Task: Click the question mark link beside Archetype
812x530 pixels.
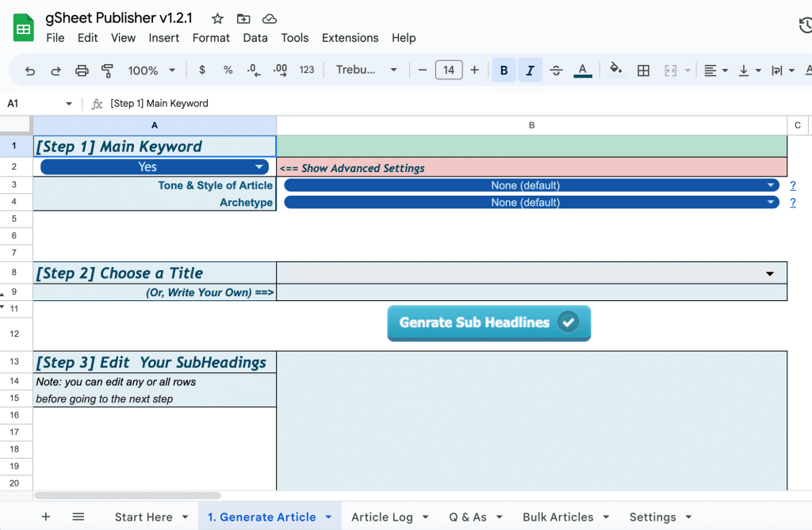Action: coord(792,202)
